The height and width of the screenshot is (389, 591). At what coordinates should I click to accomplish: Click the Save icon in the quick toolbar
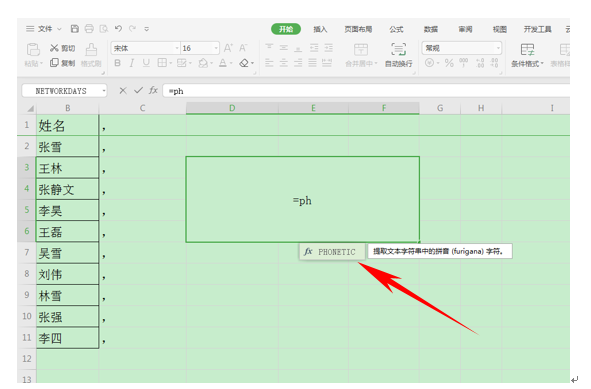click(75, 29)
